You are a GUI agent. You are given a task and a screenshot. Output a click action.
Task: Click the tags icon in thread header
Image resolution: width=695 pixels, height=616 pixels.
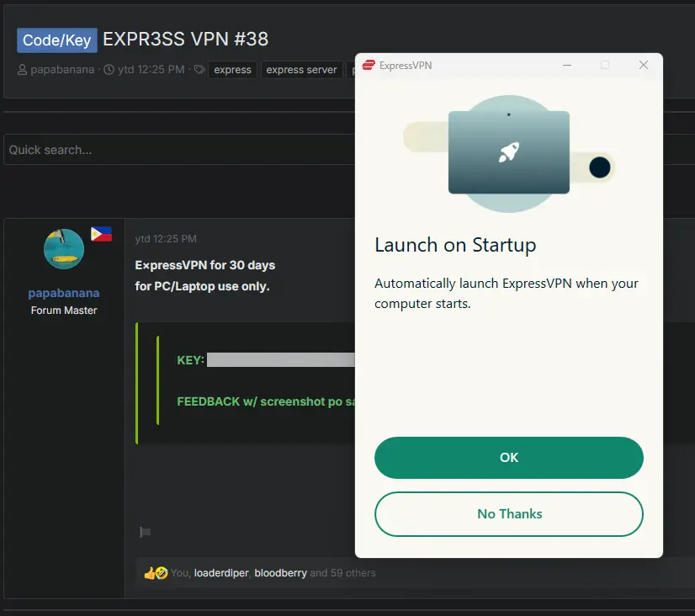coord(199,70)
